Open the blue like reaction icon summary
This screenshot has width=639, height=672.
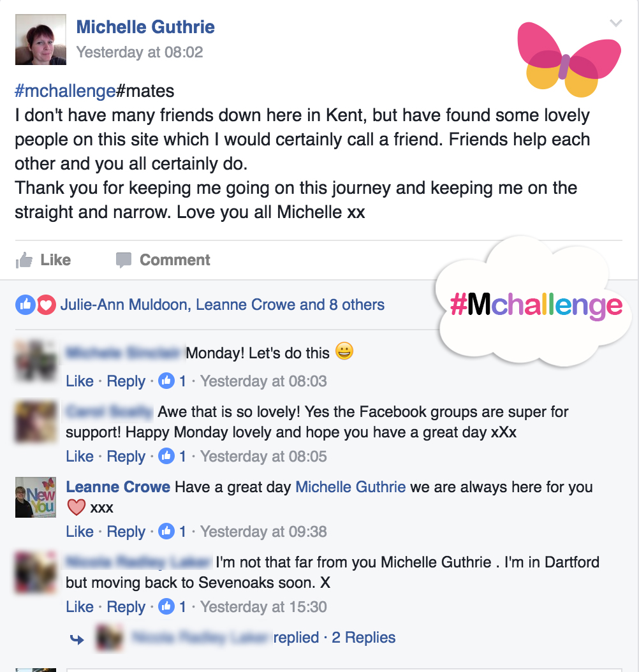click(x=26, y=305)
